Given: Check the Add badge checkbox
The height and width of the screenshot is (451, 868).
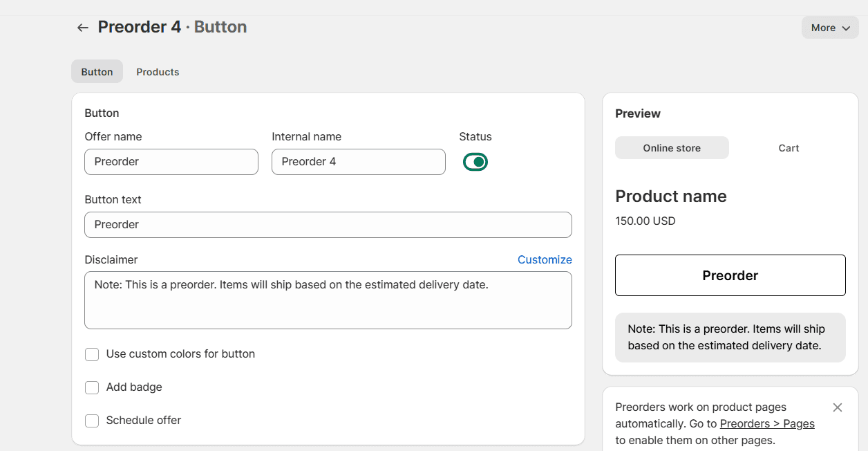Looking at the screenshot, I should tap(92, 387).
